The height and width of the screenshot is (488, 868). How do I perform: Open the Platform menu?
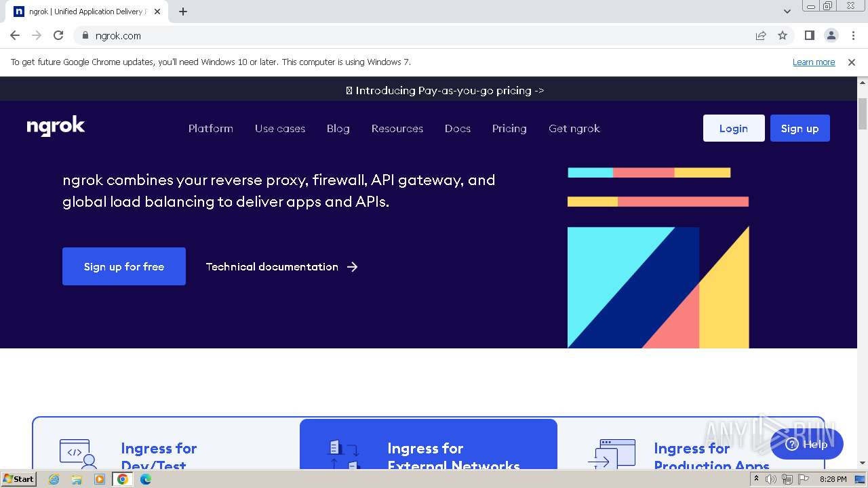click(x=211, y=128)
